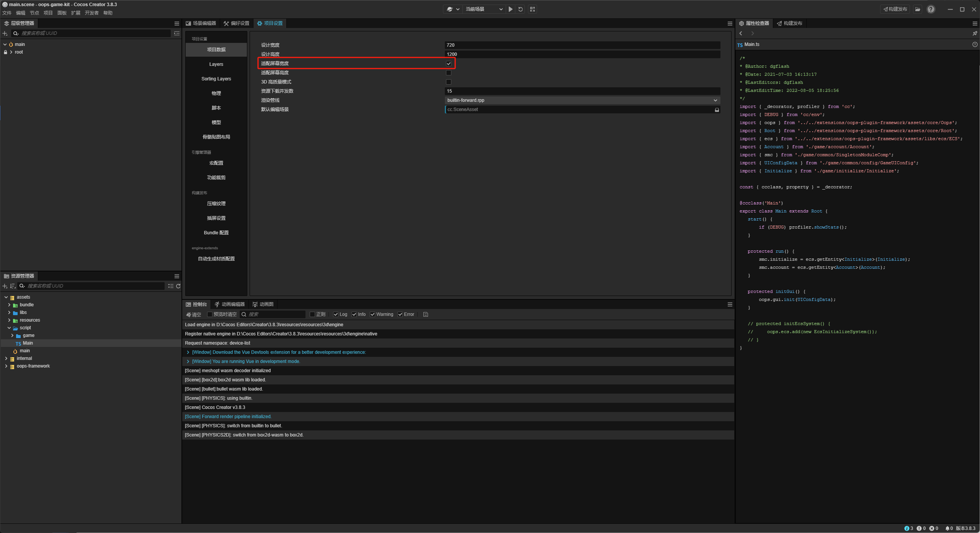Click the pin icon in 属性检查器
This screenshot has height=533, width=980.
click(x=974, y=33)
